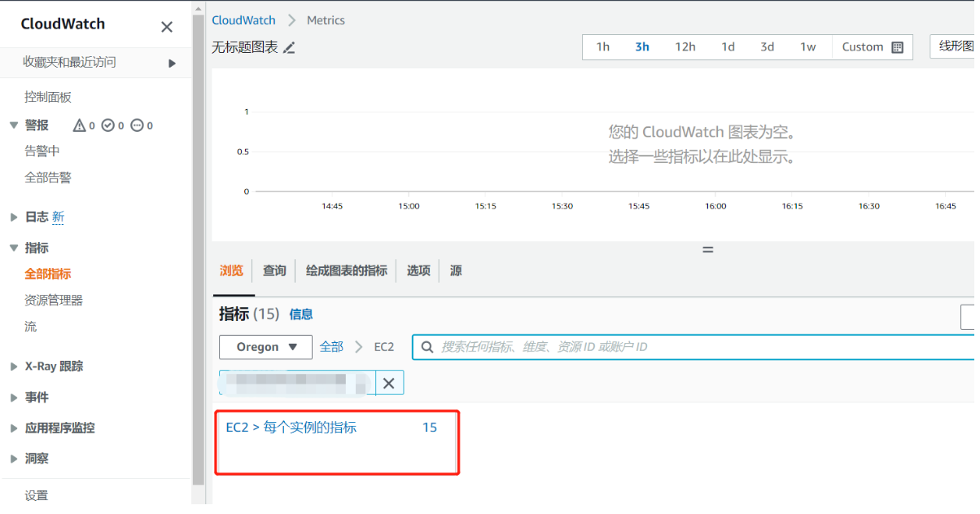Screen dimensions: 980x514
Task: Switch to the 查询 tab
Action: coord(274,270)
